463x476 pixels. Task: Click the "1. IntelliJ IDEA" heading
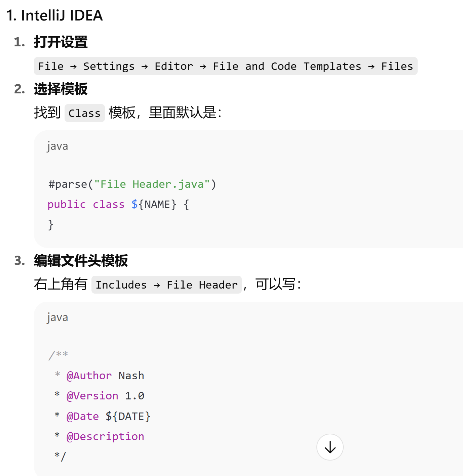coord(54,15)
